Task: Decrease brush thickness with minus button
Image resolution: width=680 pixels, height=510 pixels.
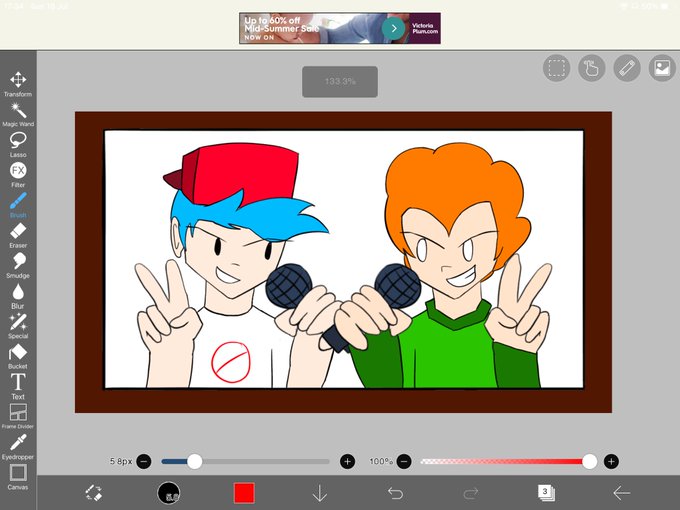Action: pos(144,461)
